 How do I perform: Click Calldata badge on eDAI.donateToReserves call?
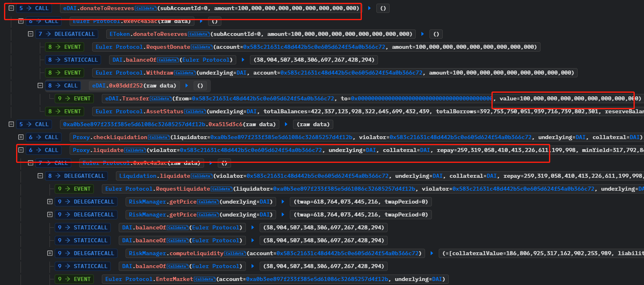[145, 8]
